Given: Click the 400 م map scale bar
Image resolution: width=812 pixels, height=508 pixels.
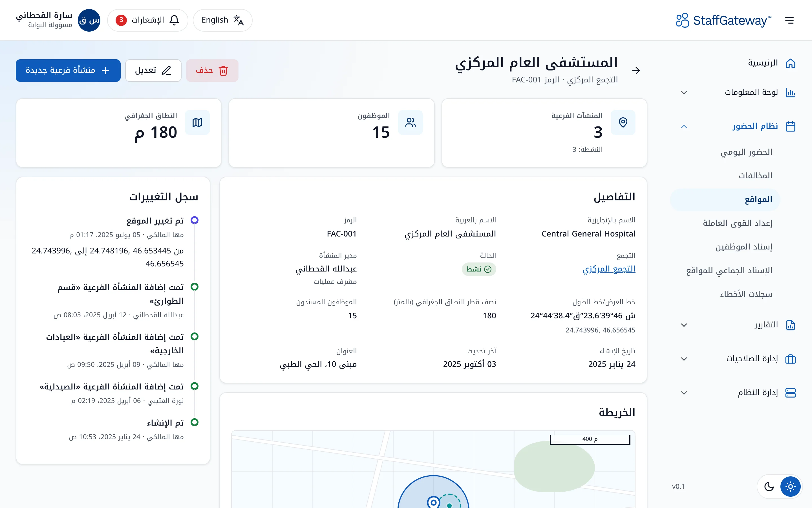Looking at the screenshot, I should tap(590, 439).
